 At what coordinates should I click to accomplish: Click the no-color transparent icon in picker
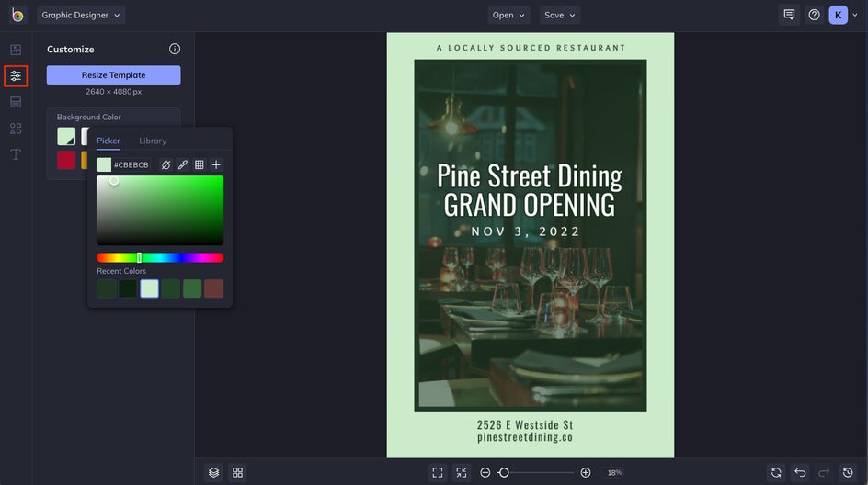(166, 164)
